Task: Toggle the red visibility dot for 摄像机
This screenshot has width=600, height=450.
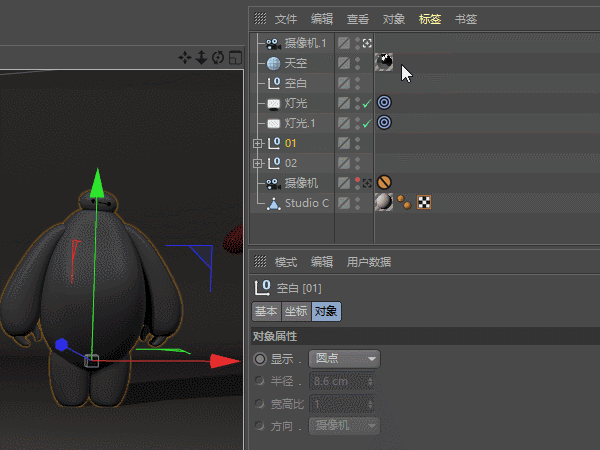Action: click(x=357, y=180)
